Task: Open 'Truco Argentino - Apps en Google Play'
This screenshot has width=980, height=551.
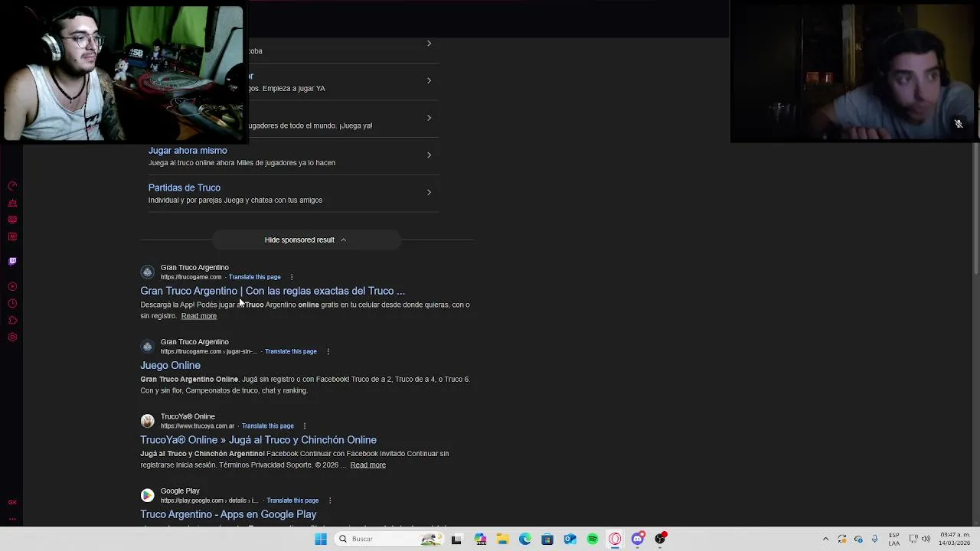Action: pos(228,514)
